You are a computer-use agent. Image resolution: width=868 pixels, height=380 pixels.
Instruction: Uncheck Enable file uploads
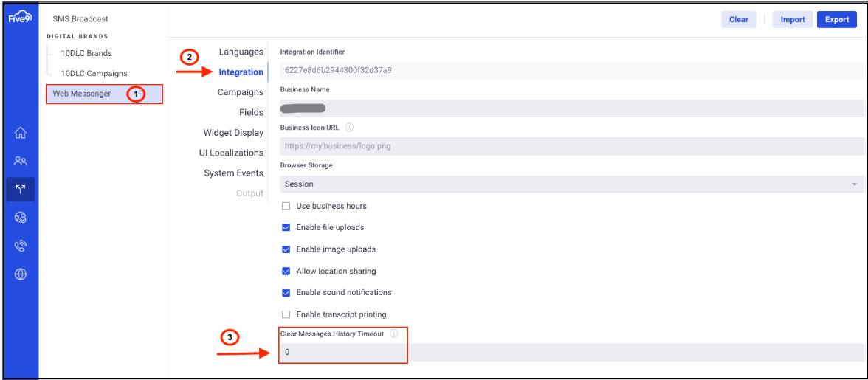(x=286, y=227)
